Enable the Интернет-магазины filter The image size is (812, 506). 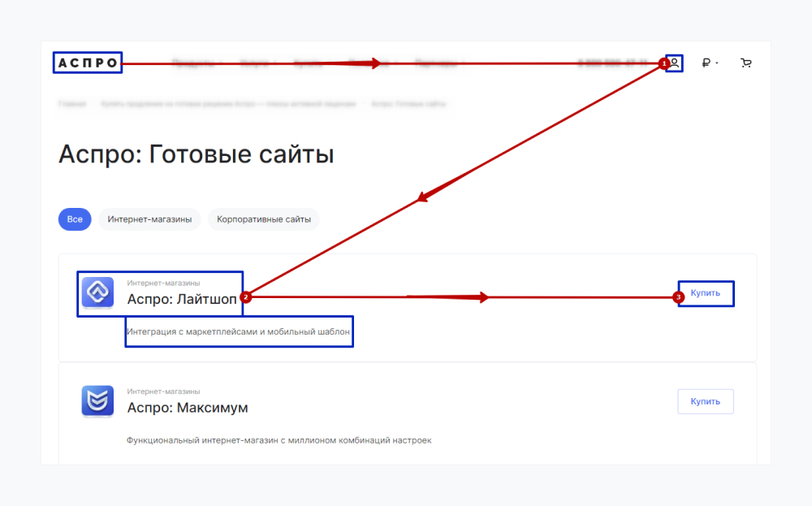[x=149, y=218]
